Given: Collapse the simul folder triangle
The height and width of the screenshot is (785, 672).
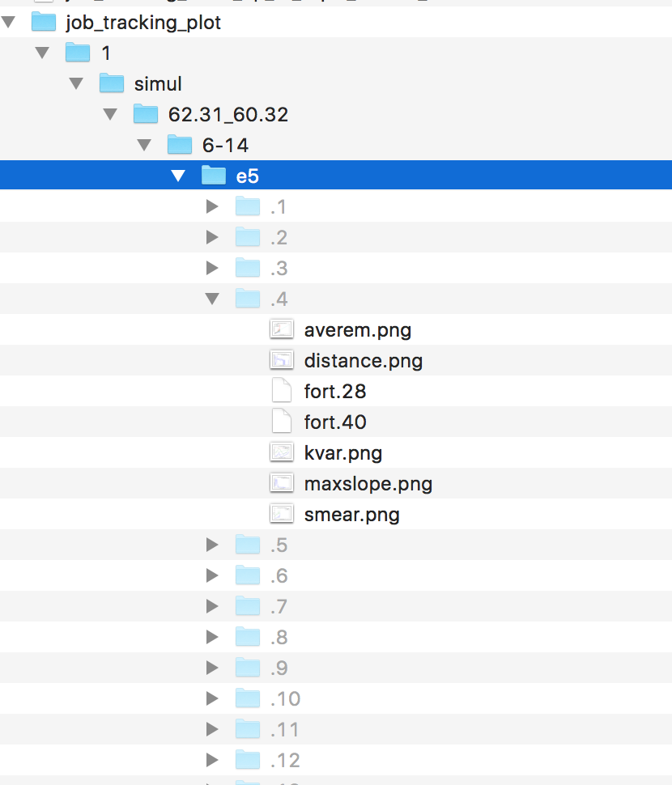Looking at the screenshot, I should pos(77,83).
